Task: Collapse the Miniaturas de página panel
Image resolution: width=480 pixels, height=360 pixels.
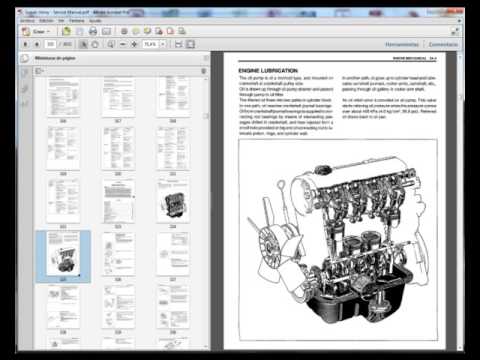Action: 206,58
